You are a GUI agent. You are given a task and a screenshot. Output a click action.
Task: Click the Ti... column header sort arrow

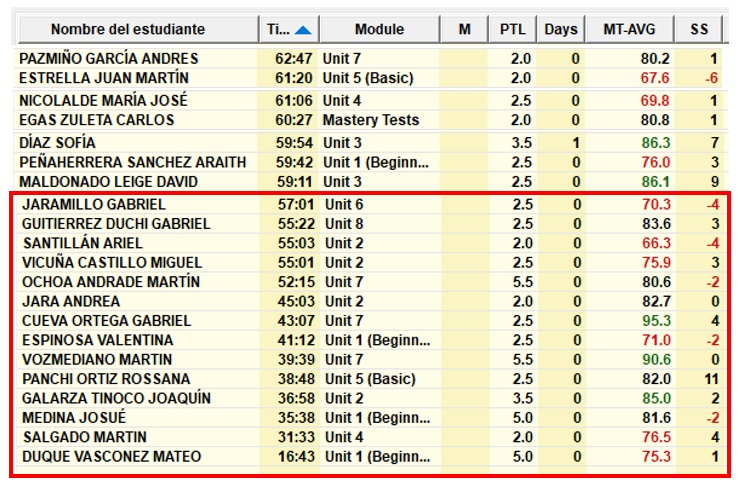[303, 30]
